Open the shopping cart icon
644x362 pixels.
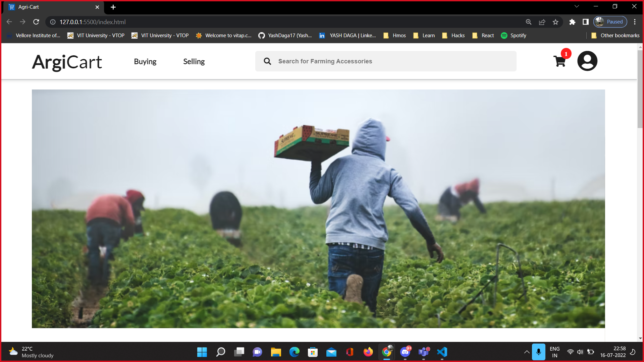click(x=559, y=61)
